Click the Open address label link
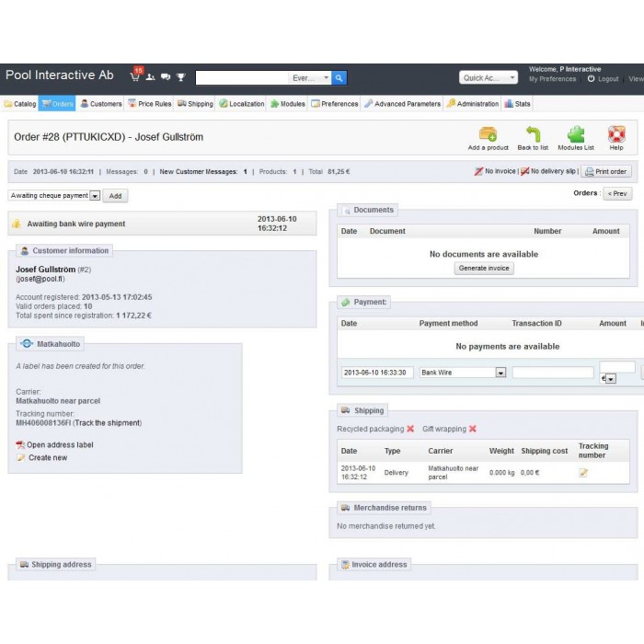644x644 pixels. pos(60,444)
